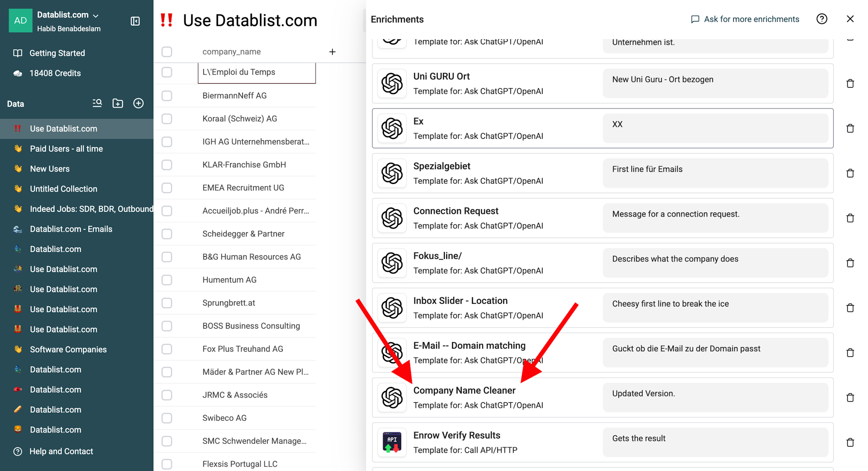Add a new column with plus
Screen dimensions: 868x471
[x=332, y=52]
